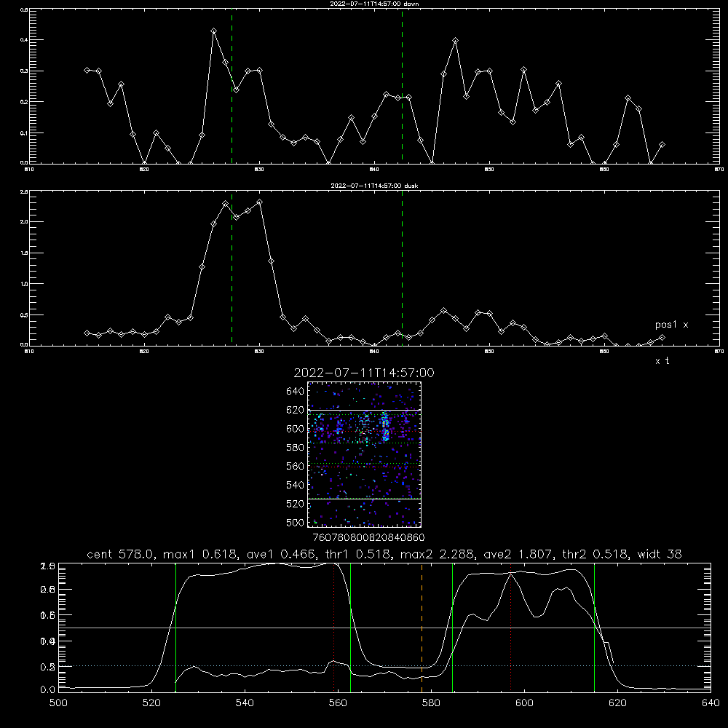The width and height of the screenshot is (728, 728).
Task: Click the solid white horizontal threshold line in bottom plot
Action: [x=384, y=628]
